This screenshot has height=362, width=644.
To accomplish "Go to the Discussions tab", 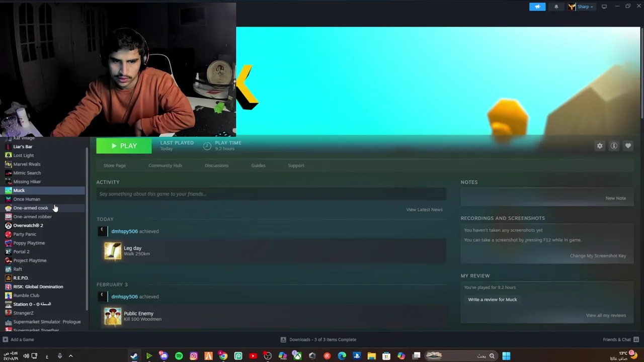I will point(216,165).
